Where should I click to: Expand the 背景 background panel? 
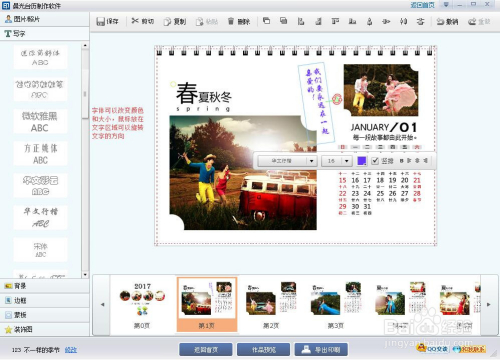click(45, 286)
